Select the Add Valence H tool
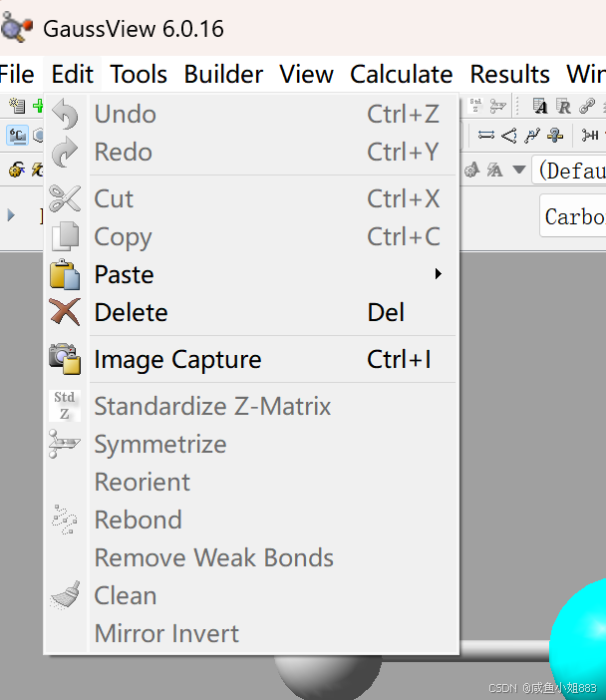Image resolution: width=606 pixels, height=700 pixels. [590, 135]
